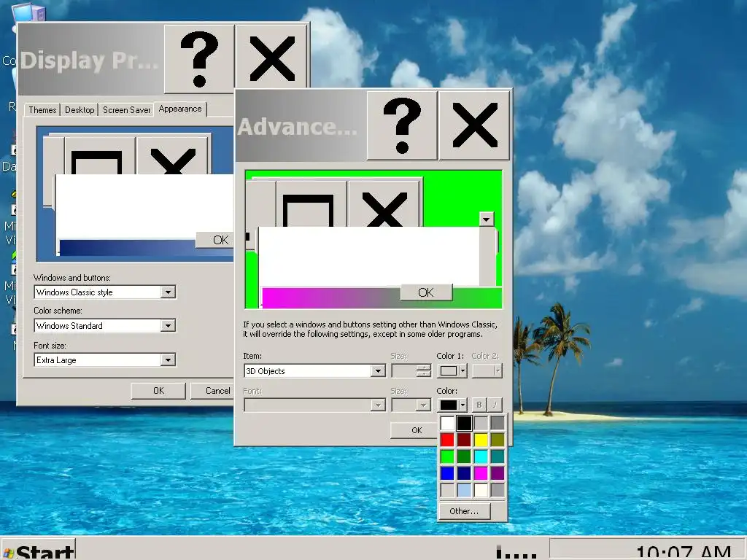Screen dimensions: 747x560
Task: Pick the magenta palette swatch
Action: [x=481, y=472]
